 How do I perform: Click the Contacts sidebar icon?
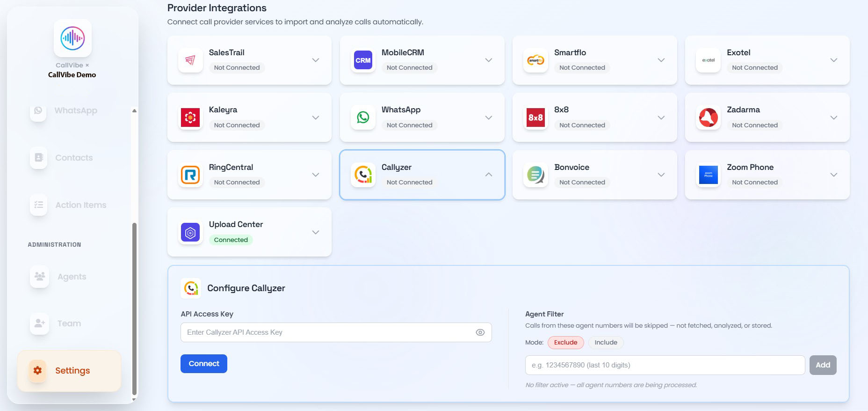(x=38, y=158)
